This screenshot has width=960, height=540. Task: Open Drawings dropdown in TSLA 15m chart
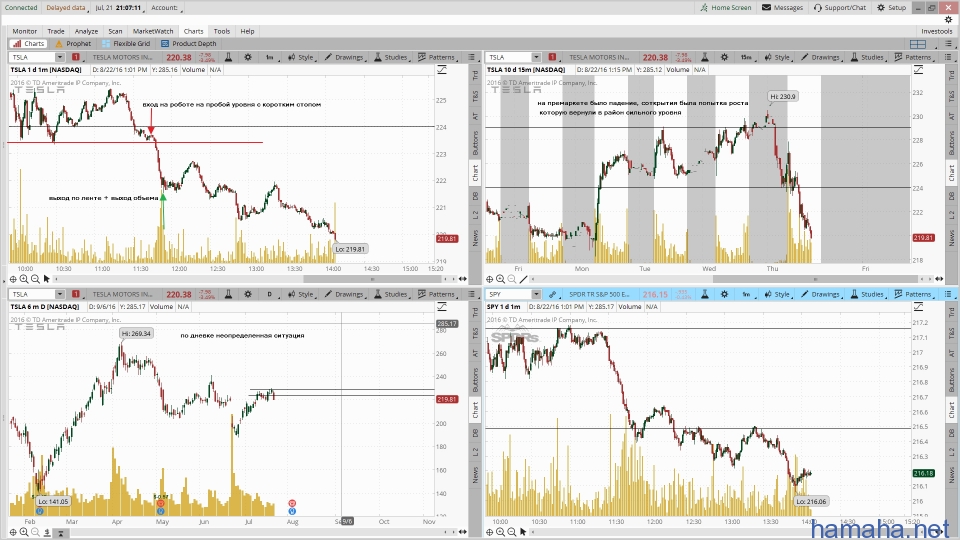click(x=821, y=57)
